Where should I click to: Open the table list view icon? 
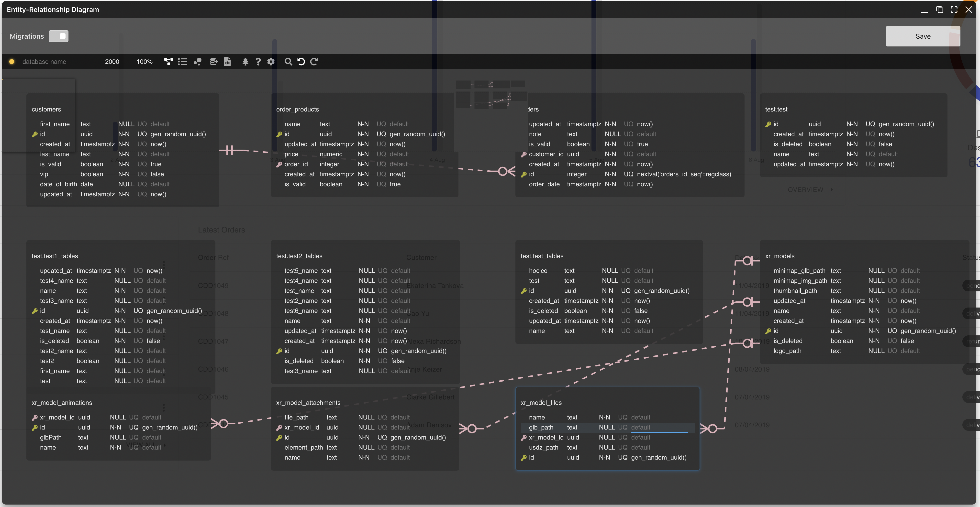pos(182,62)
